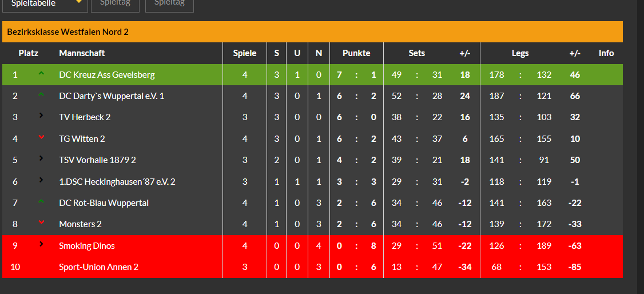Click the Spiele column header
This screenshot has width=644, height=294.
pos(245,53)
